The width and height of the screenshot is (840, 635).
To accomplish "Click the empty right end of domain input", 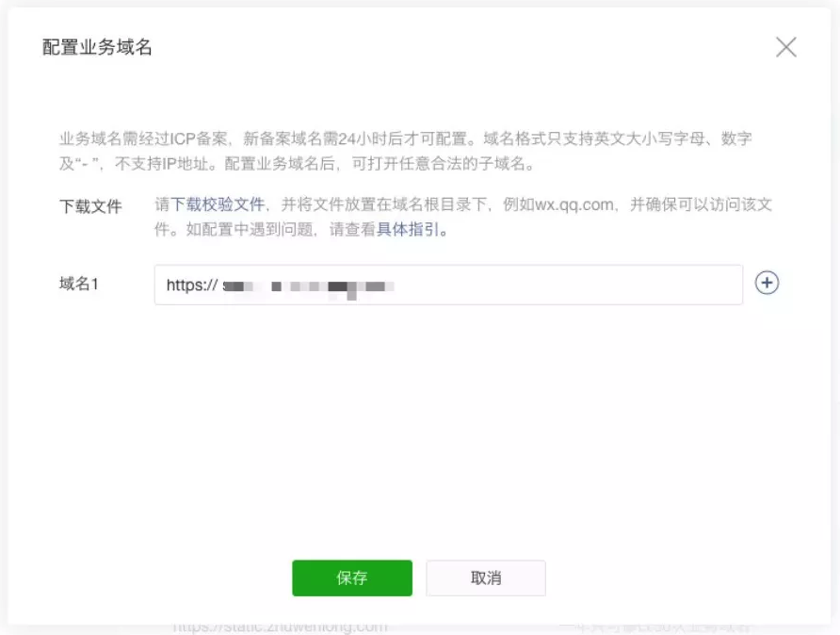I will (659, 285).
